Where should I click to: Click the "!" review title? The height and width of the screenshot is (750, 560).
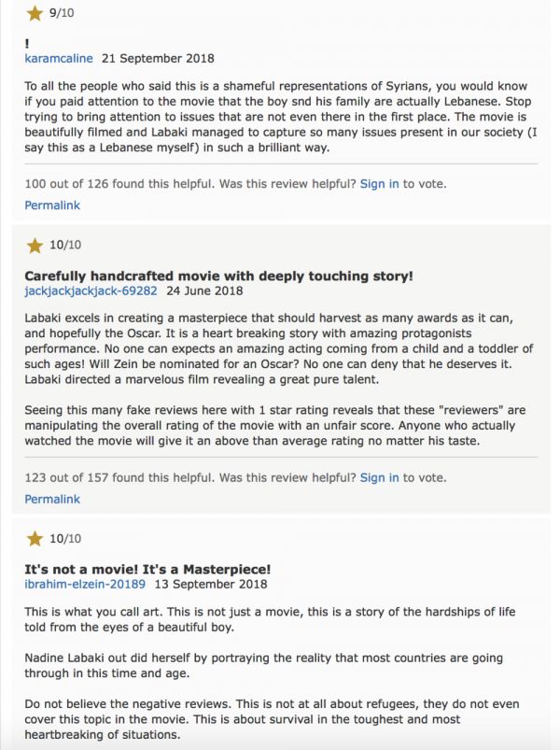[x=27, y=43]
